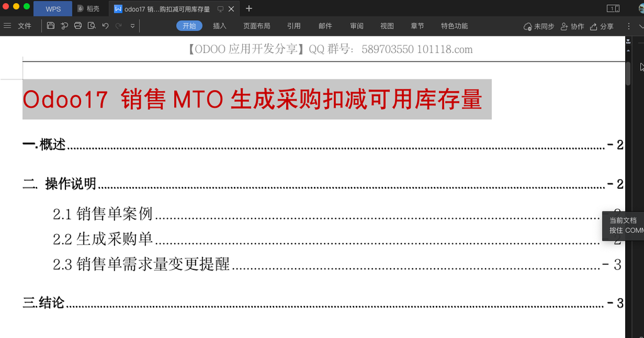Image resolution: width=644 pixels, height=338 pixels.
Task: Click the page number 3 beside 三.结论
Action: coord(620,303)
